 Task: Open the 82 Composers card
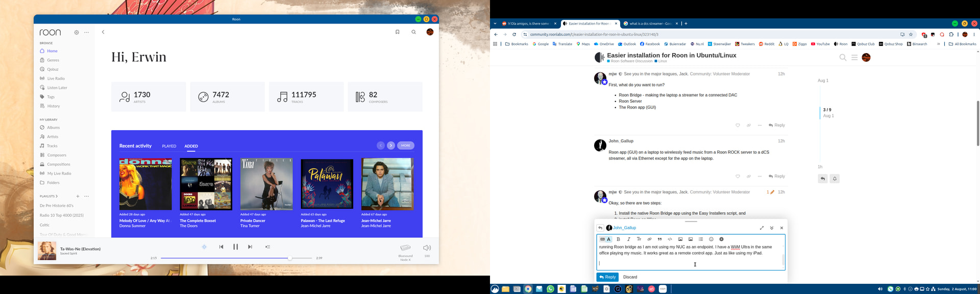coord(385,96)
